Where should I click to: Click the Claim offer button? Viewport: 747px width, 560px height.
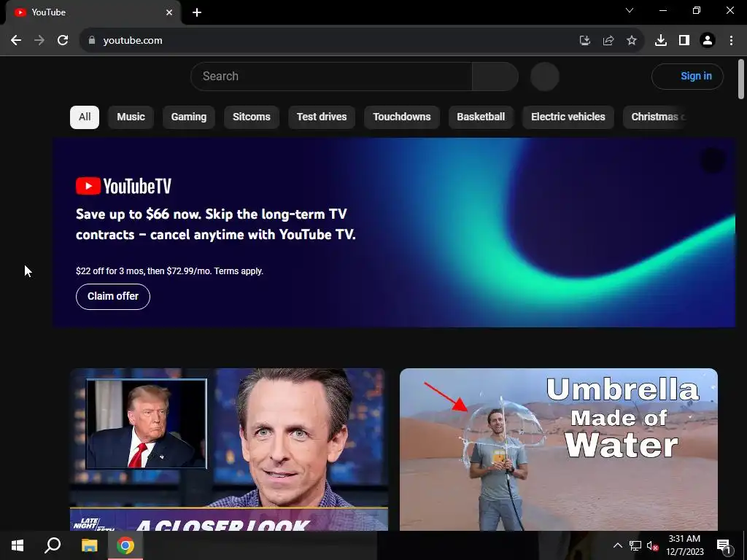113,297
